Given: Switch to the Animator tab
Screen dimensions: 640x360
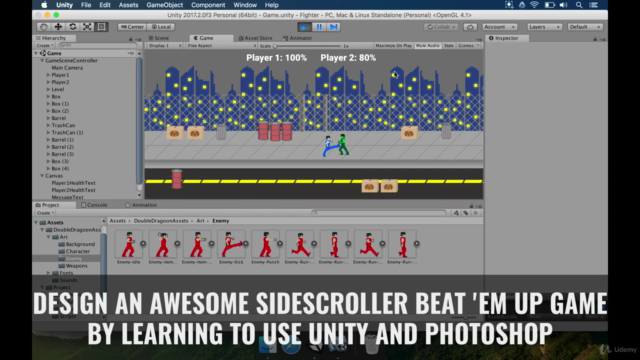Looking at the screenshot, I should click(298, 38).
